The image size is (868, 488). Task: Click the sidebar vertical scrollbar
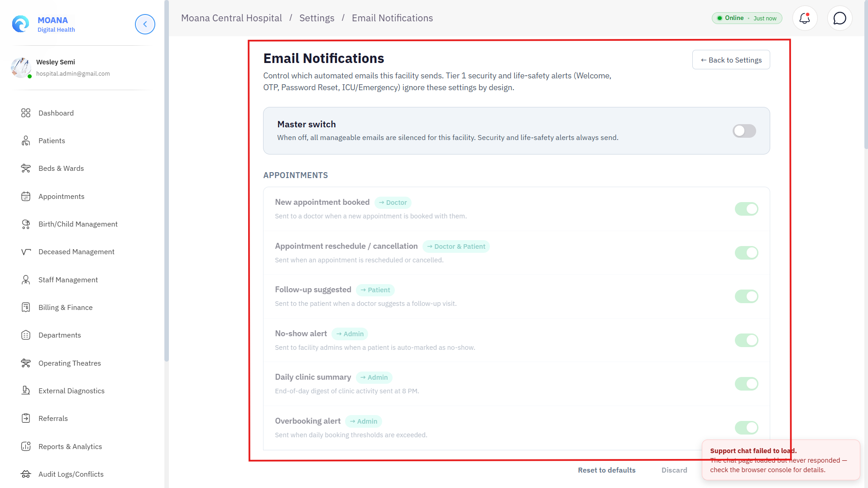click(x=167, y=181)
